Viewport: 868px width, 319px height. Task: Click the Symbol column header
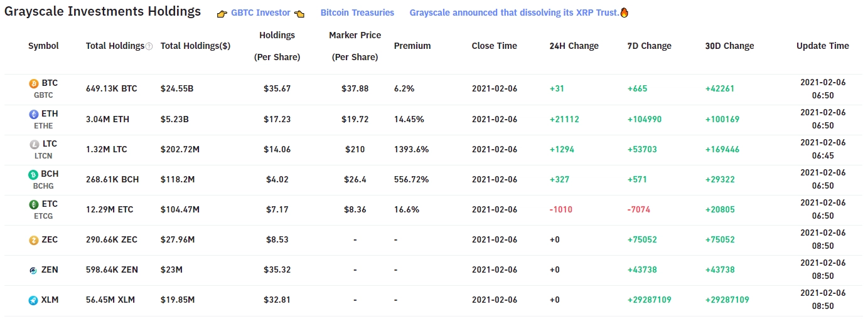43,46
